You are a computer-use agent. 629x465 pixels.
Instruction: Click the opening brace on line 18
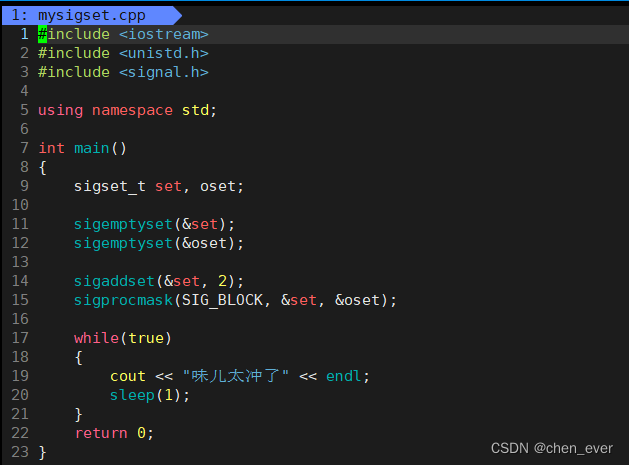pyautogui.click(x=79, y=357)
